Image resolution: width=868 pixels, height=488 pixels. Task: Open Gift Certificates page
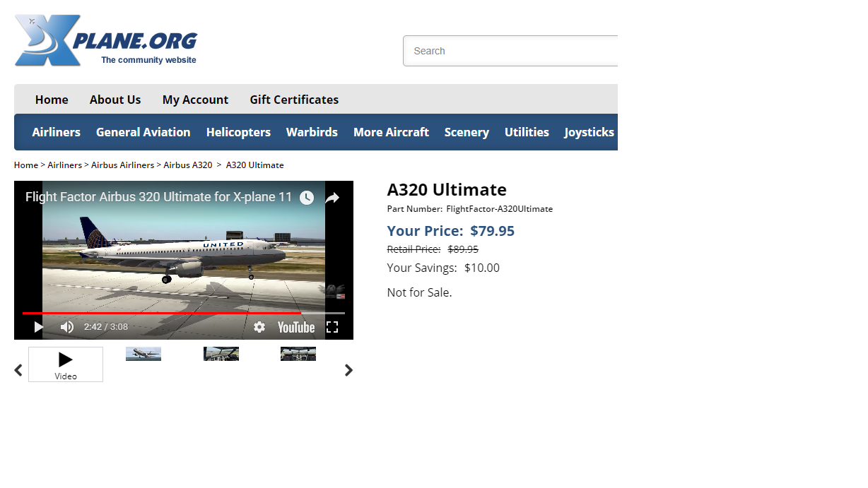coord(294,100)
